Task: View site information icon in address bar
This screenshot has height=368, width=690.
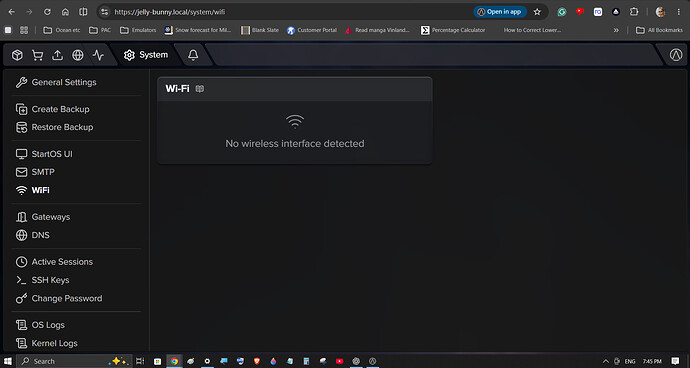Action: pos(104,12)
